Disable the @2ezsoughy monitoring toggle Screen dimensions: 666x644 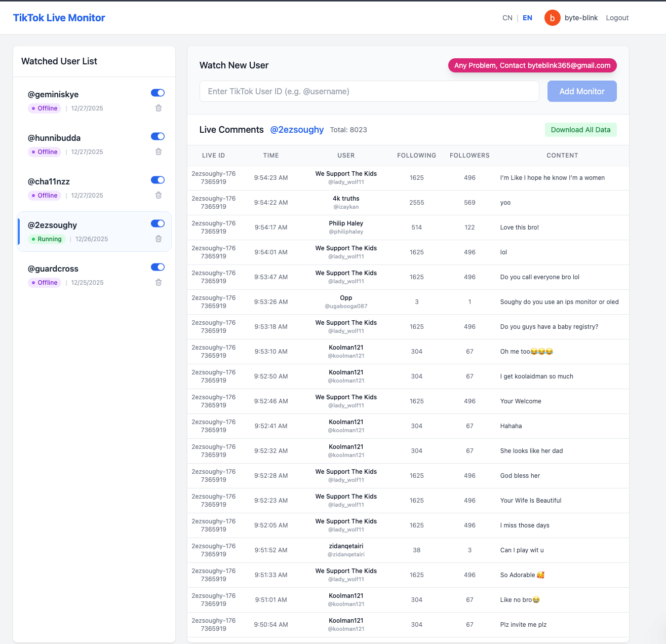pyautogui.click(x=158, y=223)
